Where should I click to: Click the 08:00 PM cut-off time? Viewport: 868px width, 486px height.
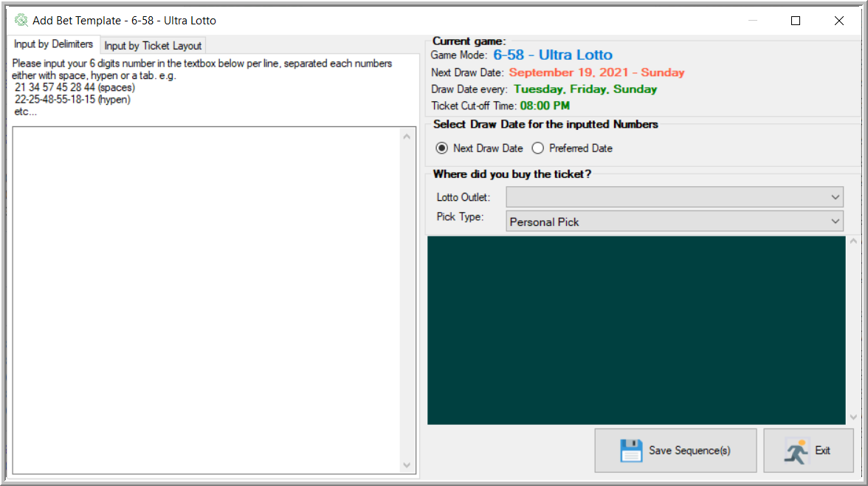click(x=545, y=106)
